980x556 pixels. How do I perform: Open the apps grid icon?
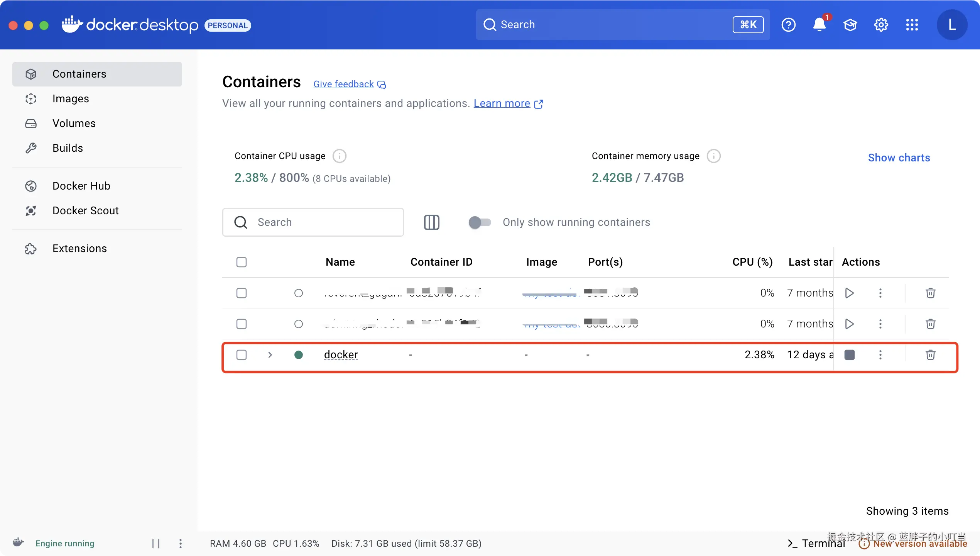912,25
